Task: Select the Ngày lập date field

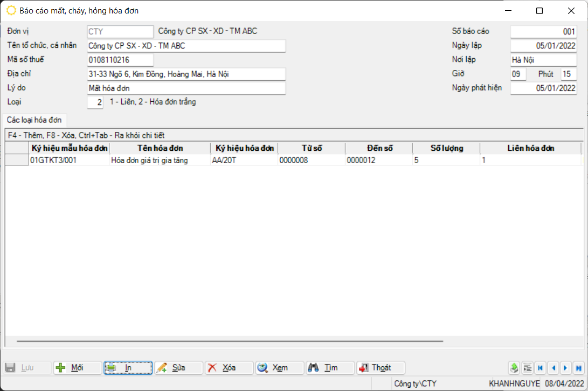Action: click(x=543, y=46)
